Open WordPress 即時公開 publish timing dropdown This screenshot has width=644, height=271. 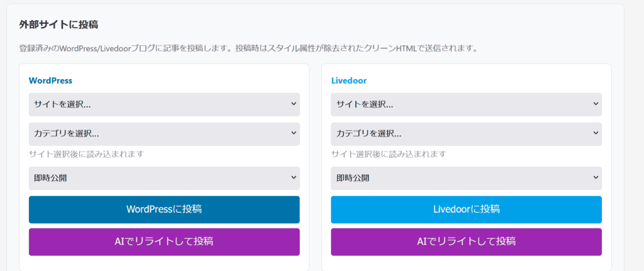tap(164, 178)
